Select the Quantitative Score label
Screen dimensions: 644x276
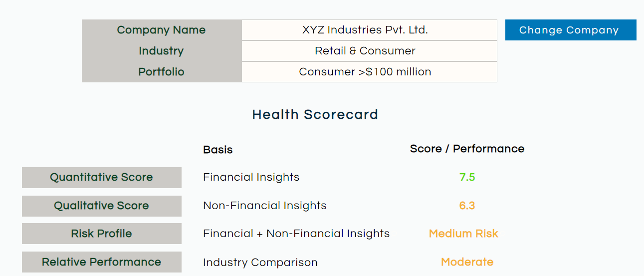coord(102,177)
